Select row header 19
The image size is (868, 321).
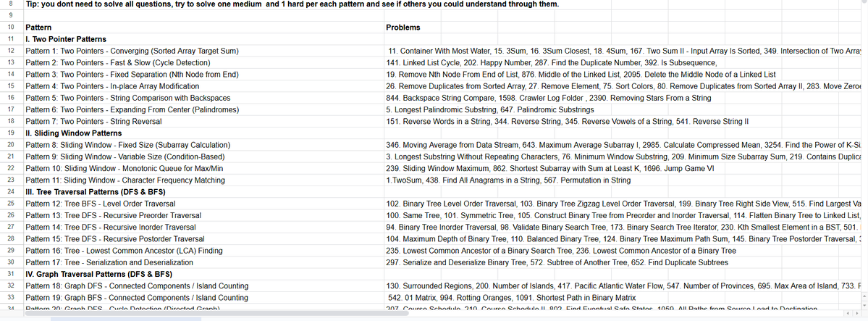12,133
